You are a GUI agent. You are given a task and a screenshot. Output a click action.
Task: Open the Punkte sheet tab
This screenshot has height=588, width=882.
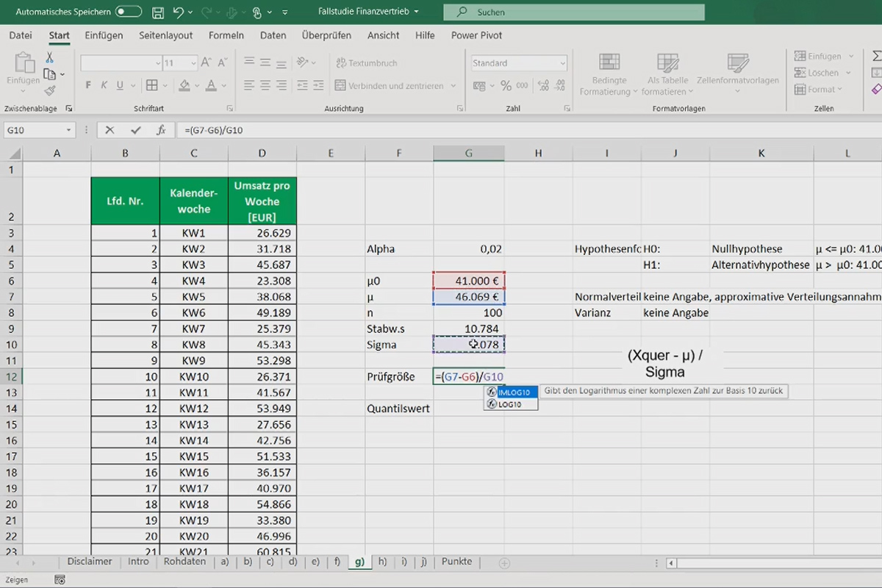point(457,562)
